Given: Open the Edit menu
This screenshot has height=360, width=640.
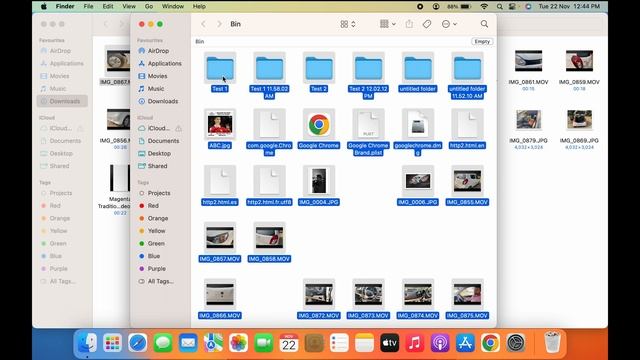Looking at the screenshot, I should click(x=108, y=6).
